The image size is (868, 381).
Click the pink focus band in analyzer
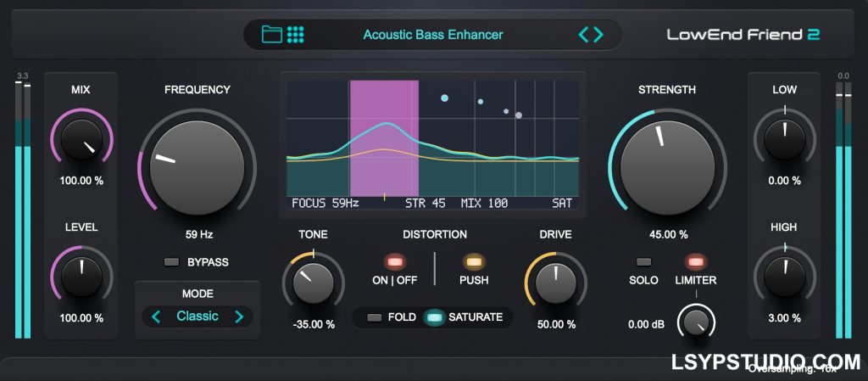coord(384,138)
